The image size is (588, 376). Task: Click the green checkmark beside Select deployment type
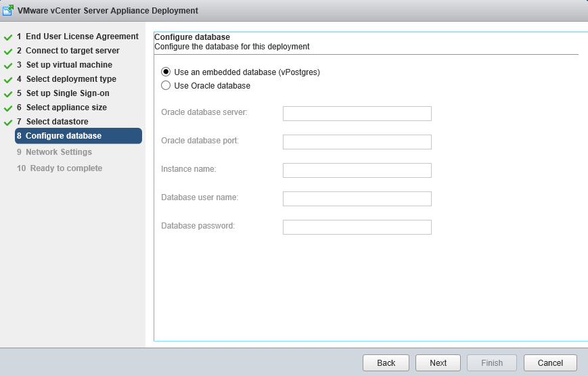8,80
